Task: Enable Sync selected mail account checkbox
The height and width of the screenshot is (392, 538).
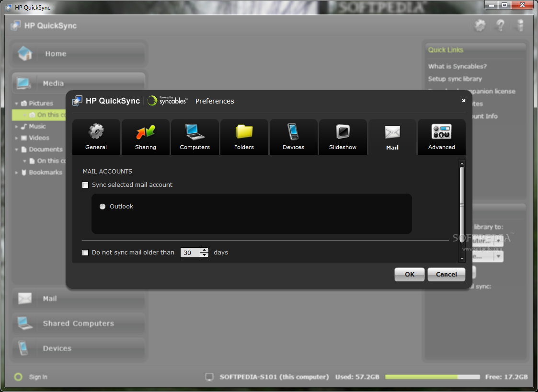Action: point(85,185)
